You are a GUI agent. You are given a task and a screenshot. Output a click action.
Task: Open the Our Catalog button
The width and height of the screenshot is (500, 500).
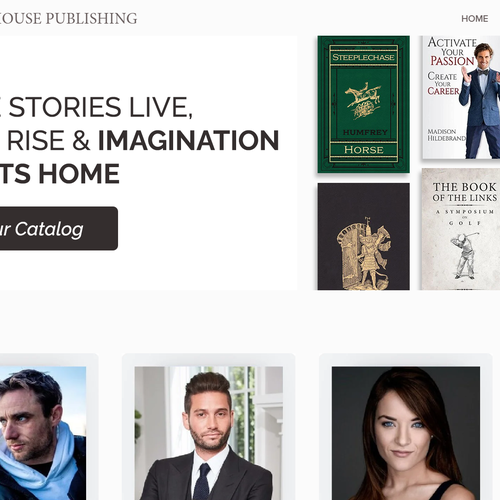pyautogui.click(x=59, y=228)
